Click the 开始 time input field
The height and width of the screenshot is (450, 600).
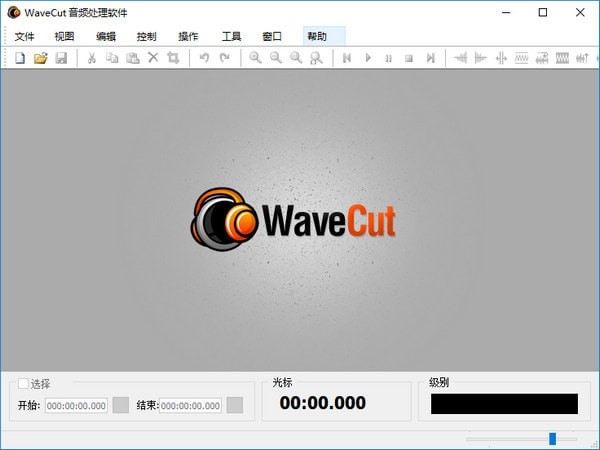[76, 406]
